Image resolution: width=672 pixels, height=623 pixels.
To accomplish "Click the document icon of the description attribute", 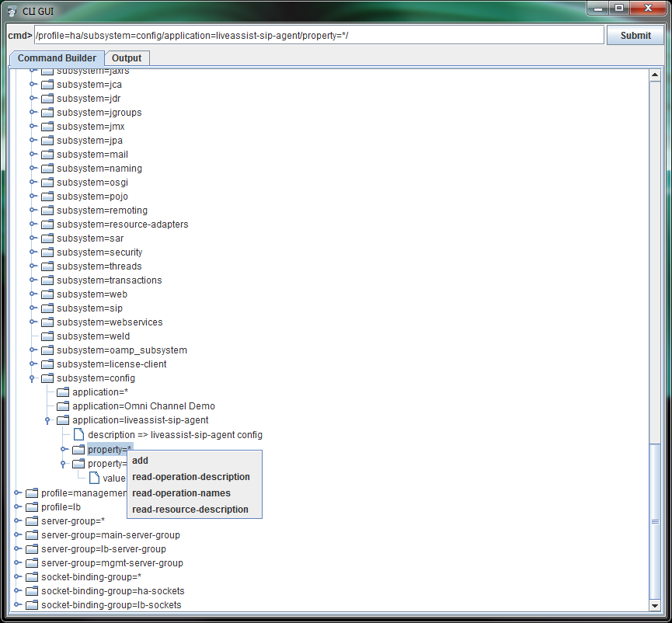I will tap(79, 434).
